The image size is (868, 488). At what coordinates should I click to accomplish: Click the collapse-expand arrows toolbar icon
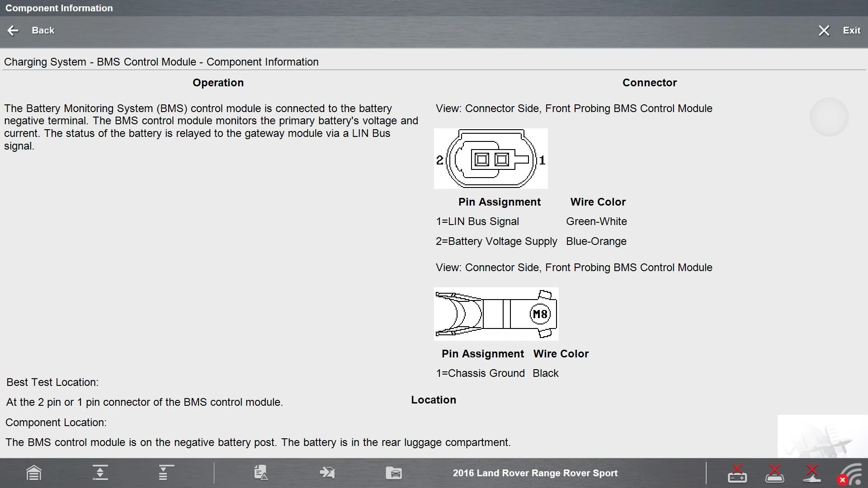(100, 473)
